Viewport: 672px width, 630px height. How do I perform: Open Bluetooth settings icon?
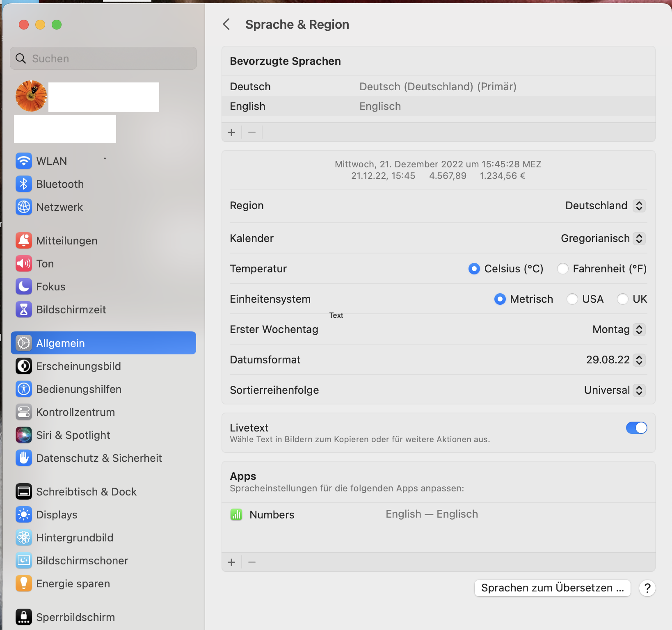pos(24,184)
